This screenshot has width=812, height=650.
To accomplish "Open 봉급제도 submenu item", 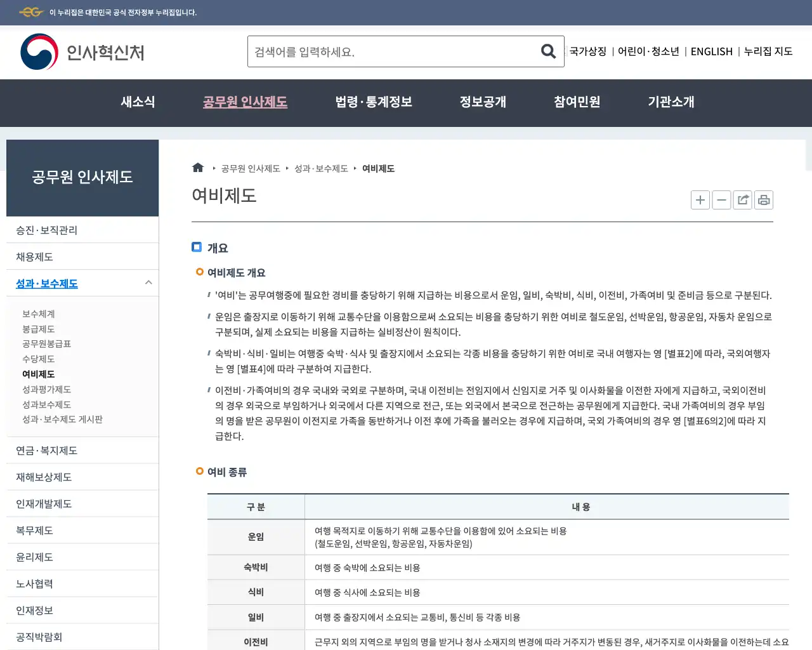I will 39,329.
